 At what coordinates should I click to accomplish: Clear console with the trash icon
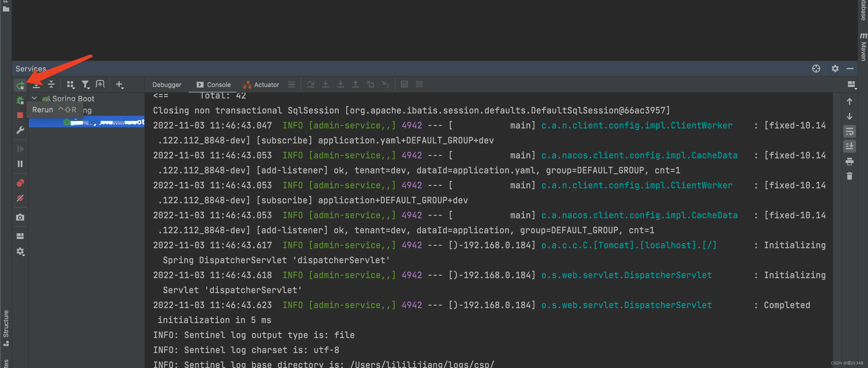(x=850, y=176)
